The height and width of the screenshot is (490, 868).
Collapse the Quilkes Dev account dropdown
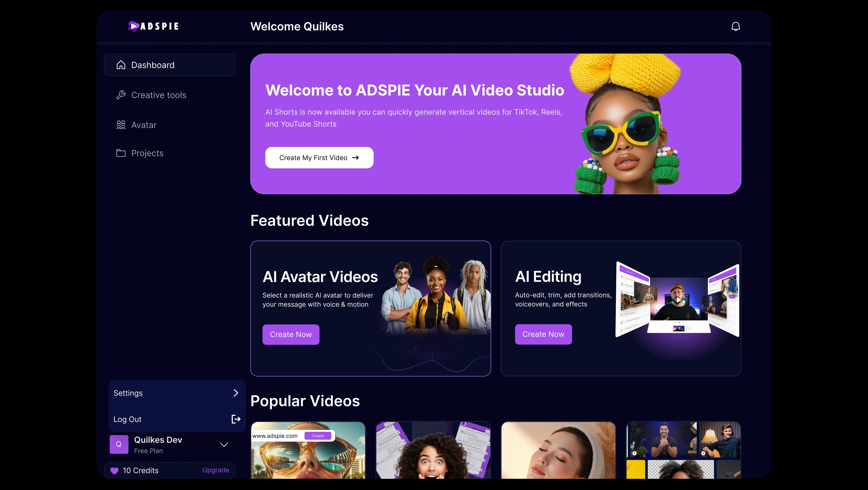click(224, 444)
